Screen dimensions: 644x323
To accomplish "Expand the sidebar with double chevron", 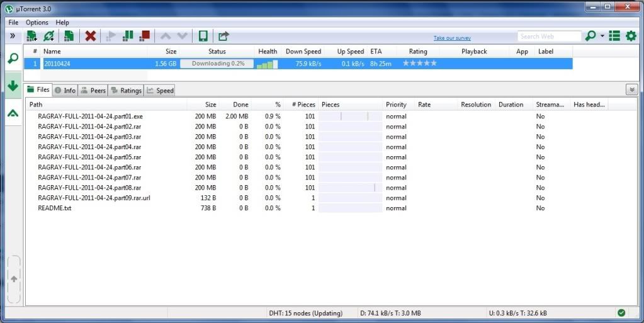I will click(13, 36).
